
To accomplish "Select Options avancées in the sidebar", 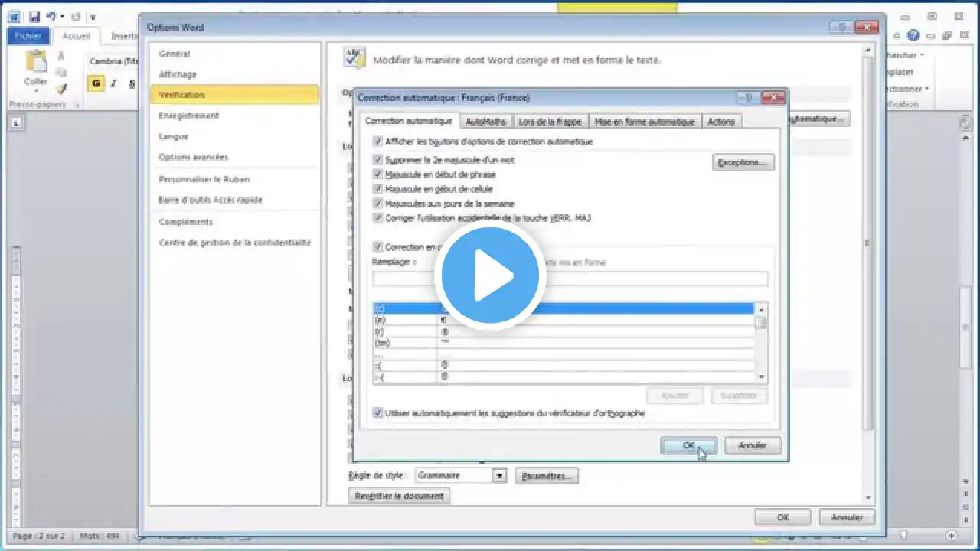I will [194, 157].
